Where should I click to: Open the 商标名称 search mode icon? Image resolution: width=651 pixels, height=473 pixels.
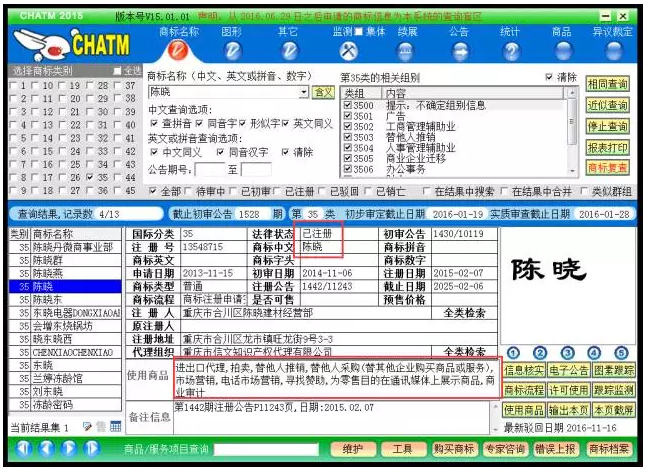(x=178, y=51)
